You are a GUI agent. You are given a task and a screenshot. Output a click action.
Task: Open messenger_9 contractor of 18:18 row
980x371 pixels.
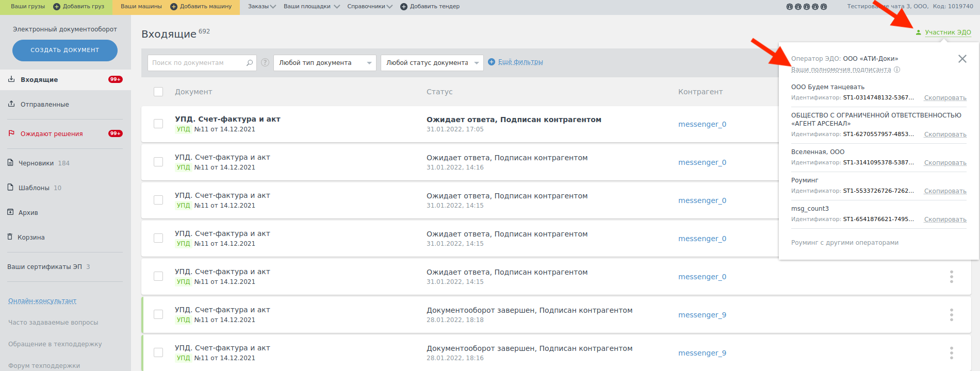point(702,315)
